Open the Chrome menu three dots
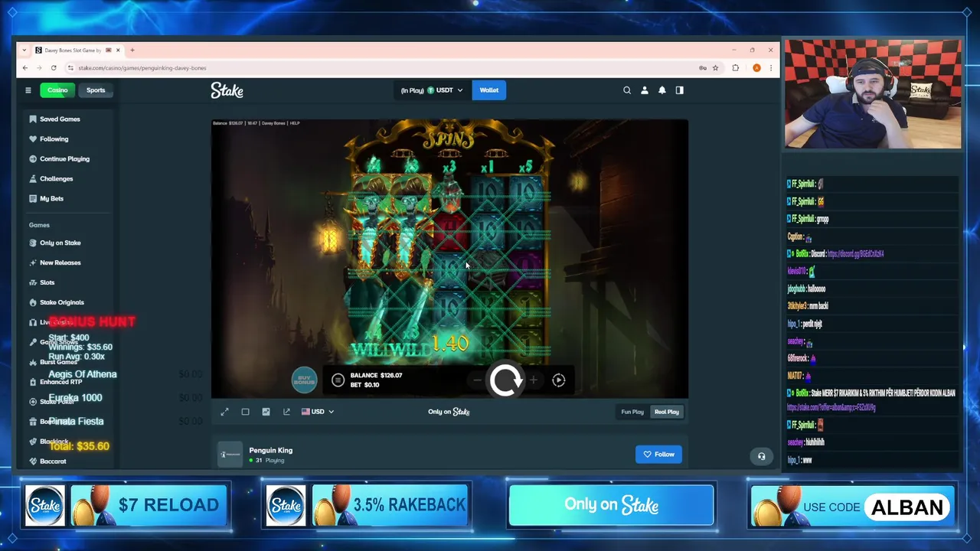The height and width of the screenshot is (551, 980). pos(770,68)
